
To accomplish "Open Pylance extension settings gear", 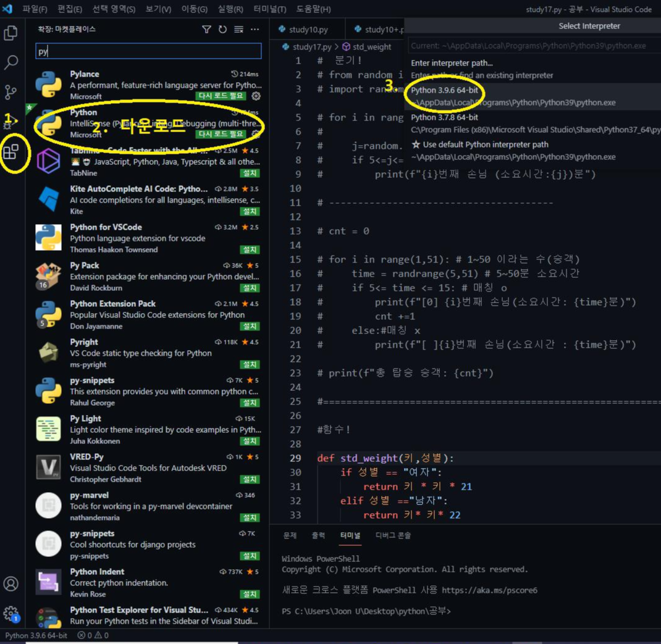I will point(256,96).
